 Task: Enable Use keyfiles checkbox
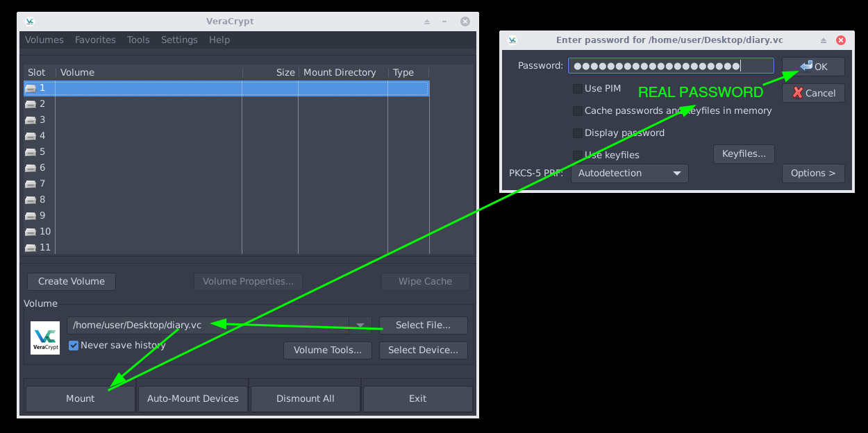(578, 155)
